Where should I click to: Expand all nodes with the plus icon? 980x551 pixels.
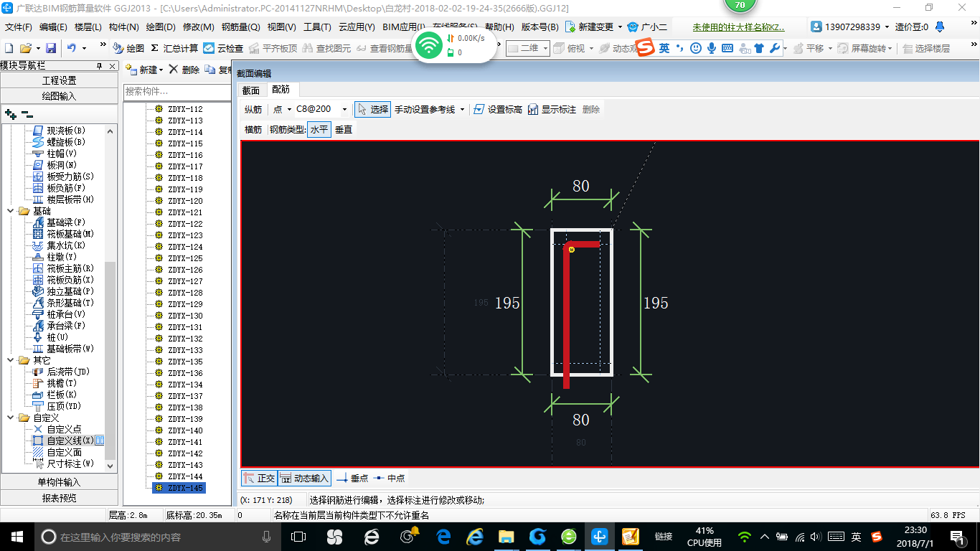click(x=10, y=114)
